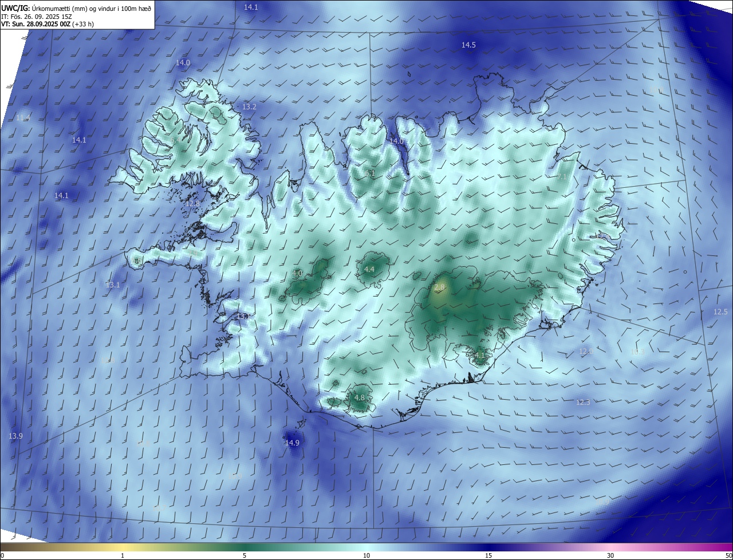The height and width of the screenshot is (560, 733).
Task: Click the 10 tick on the color scale
Action: 366,555
